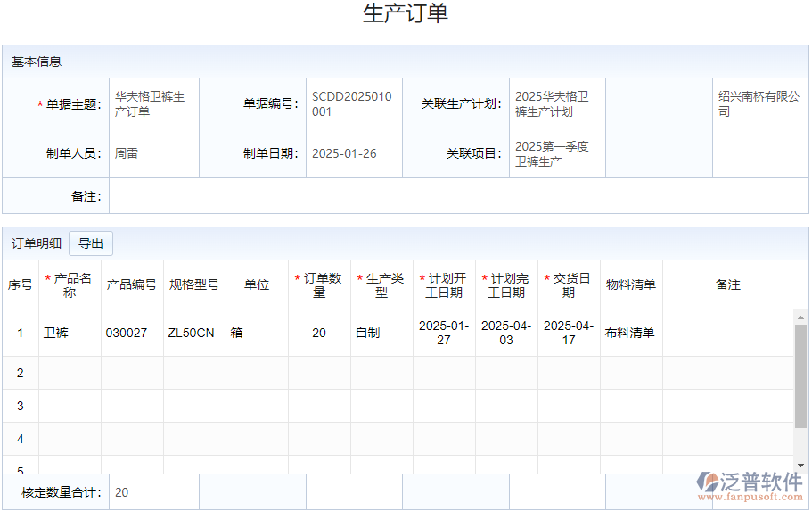
Task: Click the 备注 column header in order details
Action: pos(727,284)
